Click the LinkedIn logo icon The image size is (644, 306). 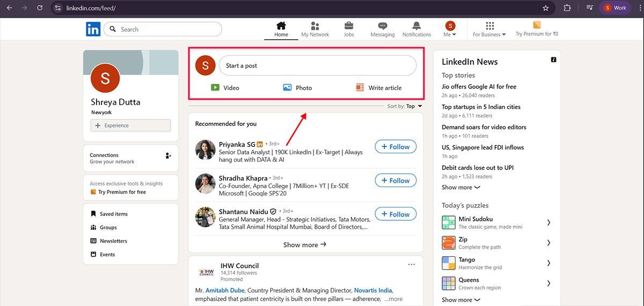point(93,29)
